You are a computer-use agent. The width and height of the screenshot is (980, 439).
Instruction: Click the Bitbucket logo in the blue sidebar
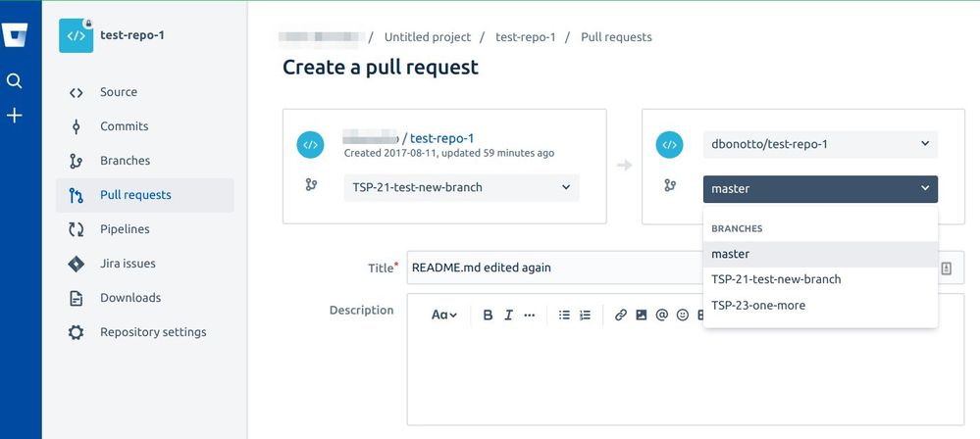(14, 35)
